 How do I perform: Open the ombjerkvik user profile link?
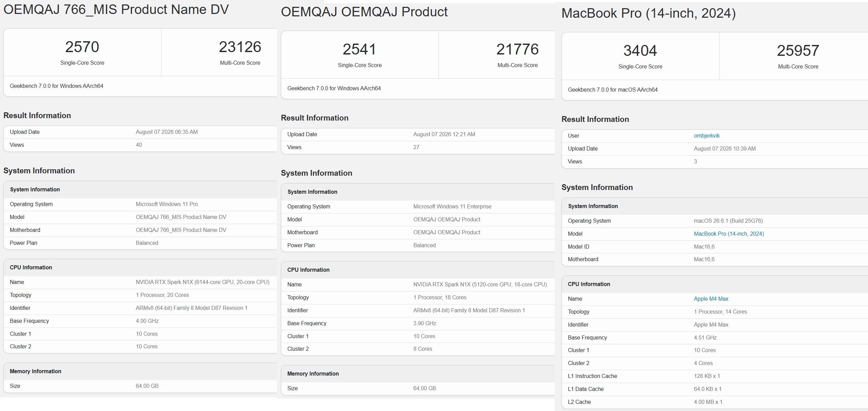point(707,136)
